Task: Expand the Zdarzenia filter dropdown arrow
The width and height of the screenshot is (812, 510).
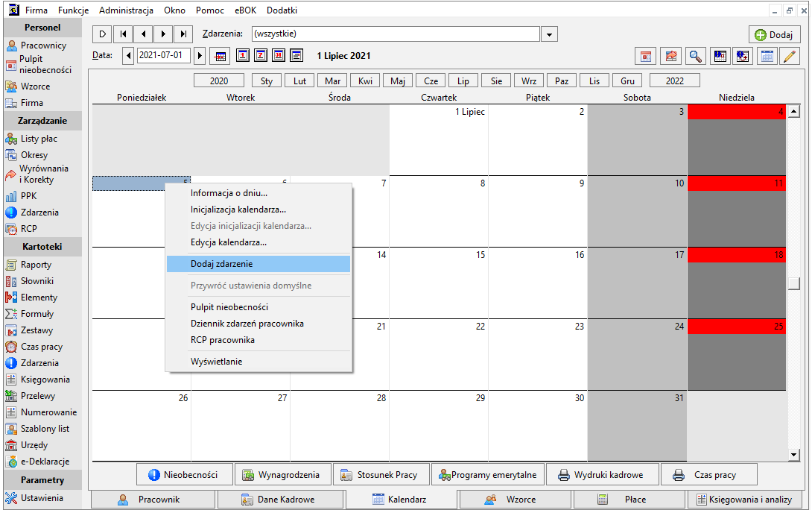Action: tap(549, 34)
